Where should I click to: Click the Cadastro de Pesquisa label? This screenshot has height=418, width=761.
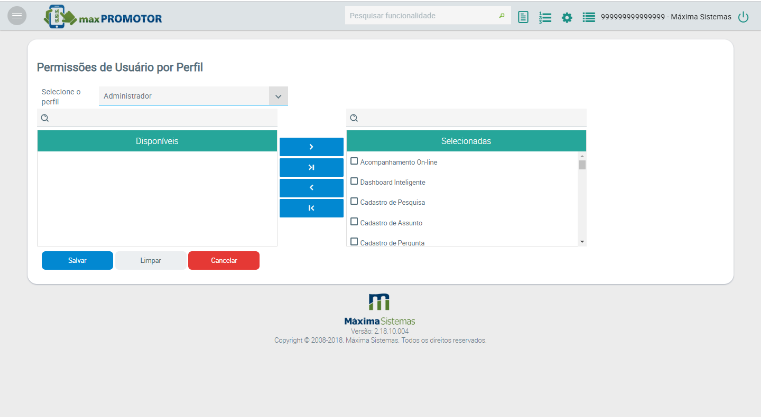click(393, 202)
